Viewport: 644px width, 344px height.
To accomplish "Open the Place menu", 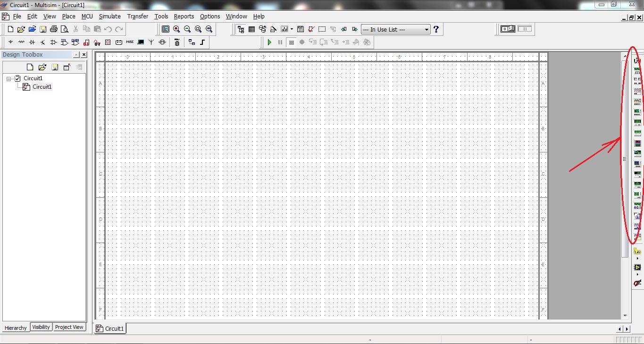I will coord(68,16).
